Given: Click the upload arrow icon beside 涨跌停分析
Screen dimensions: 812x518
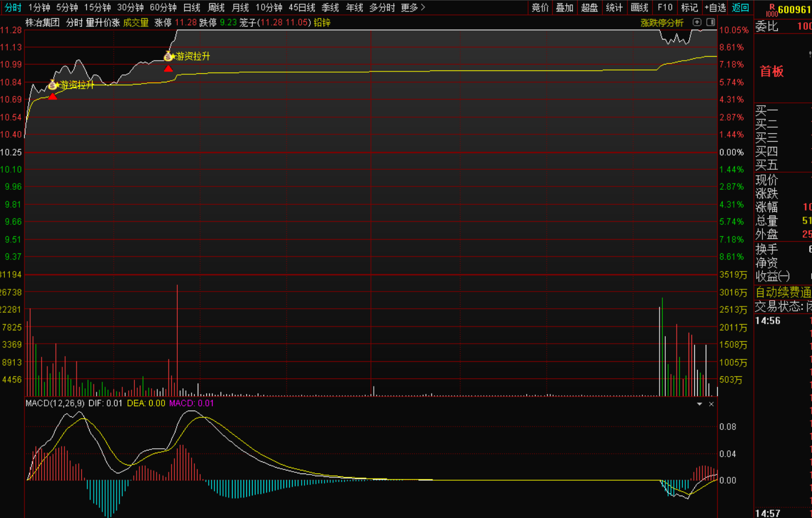Looking at the screenshot, I should pos(697,22).
